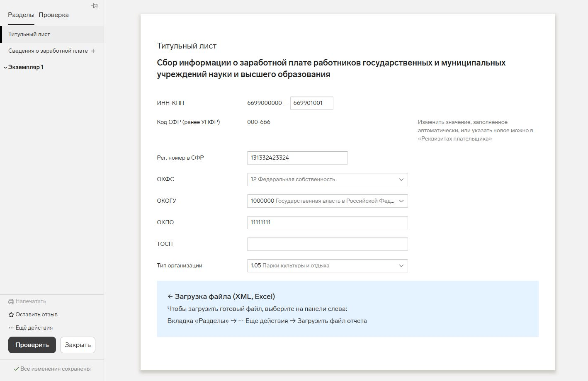Click the star icon for Оставить отзыв

(x=11, y=315)
